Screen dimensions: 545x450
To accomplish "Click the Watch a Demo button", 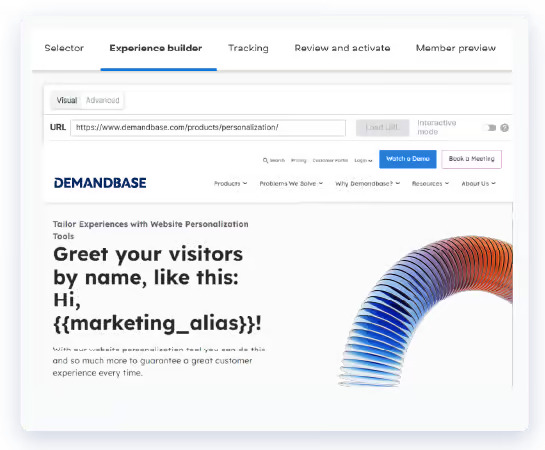I will tap(408, 159).
